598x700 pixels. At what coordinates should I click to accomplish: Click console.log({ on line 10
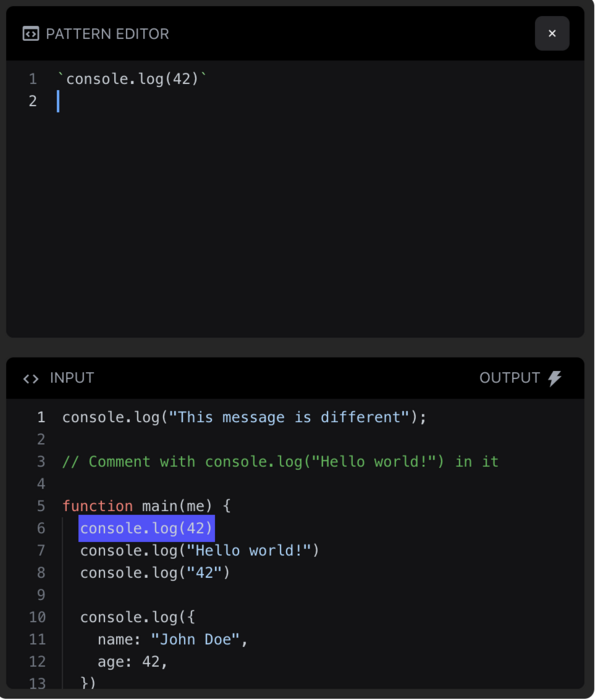coord(137,617)
